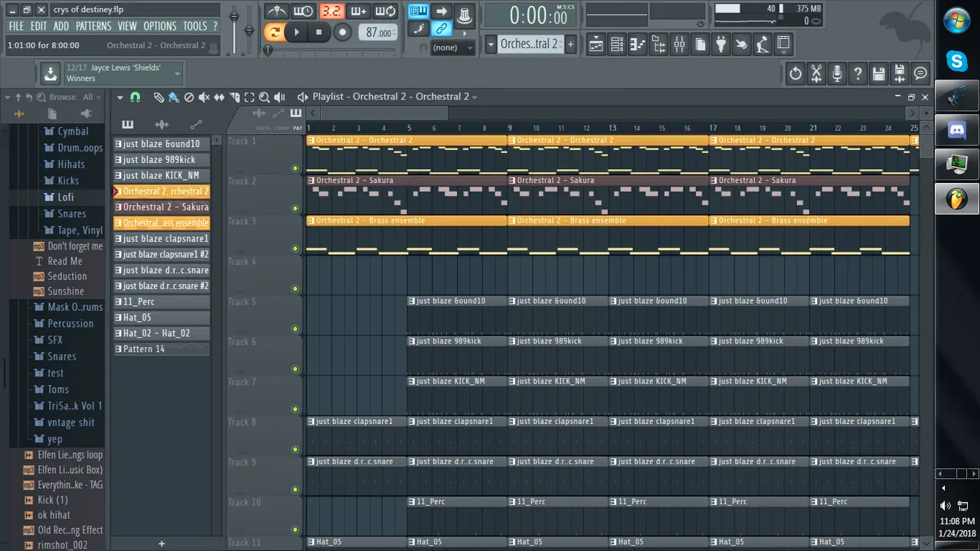Select the Slip tool in playlist toolbar
This screenshot has width=980, height=551.
pos(219,97)
